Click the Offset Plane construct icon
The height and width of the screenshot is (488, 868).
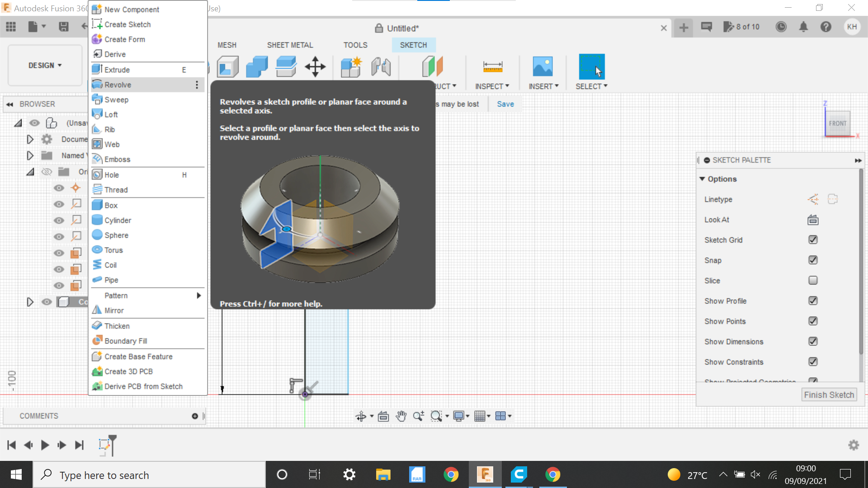click(433, 67)
